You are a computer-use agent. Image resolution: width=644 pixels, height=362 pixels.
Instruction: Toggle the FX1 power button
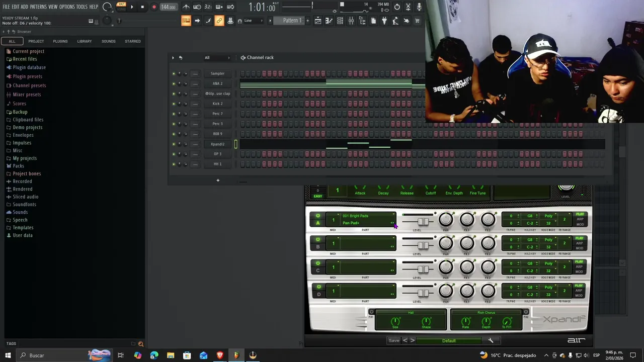click(371, 312)
